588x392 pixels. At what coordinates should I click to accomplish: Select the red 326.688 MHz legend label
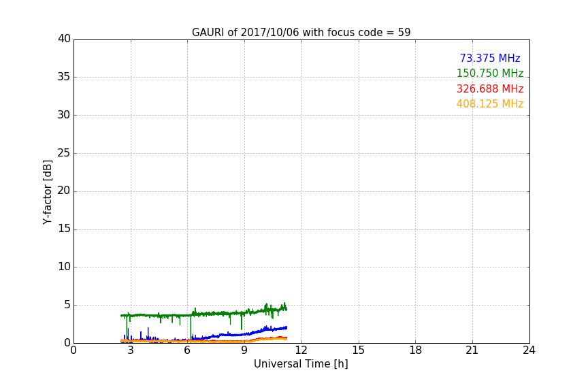click(490, 88)
